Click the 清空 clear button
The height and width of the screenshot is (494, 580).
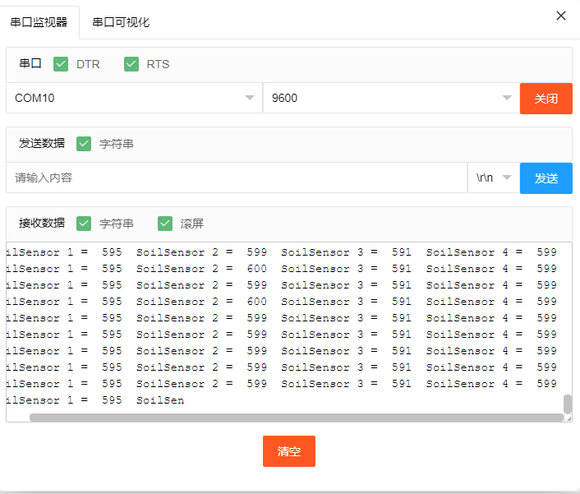[289, 451]
